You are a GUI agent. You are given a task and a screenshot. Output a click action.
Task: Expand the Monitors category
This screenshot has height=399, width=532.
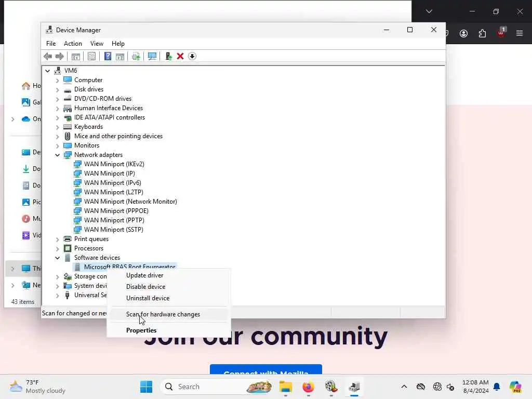(x=57, y=145)
